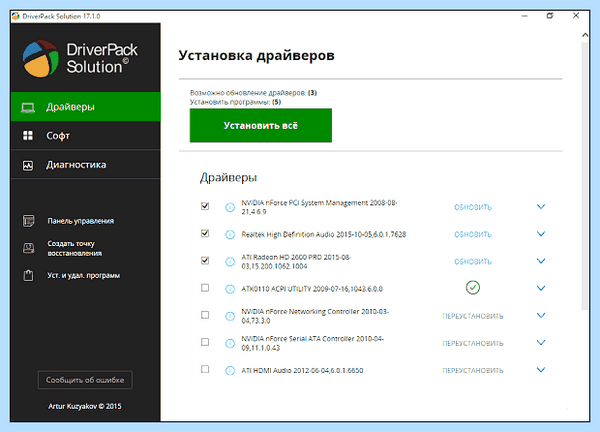Click the grid icon beside Софт
The image size is (600, 432).
[28, 135]
